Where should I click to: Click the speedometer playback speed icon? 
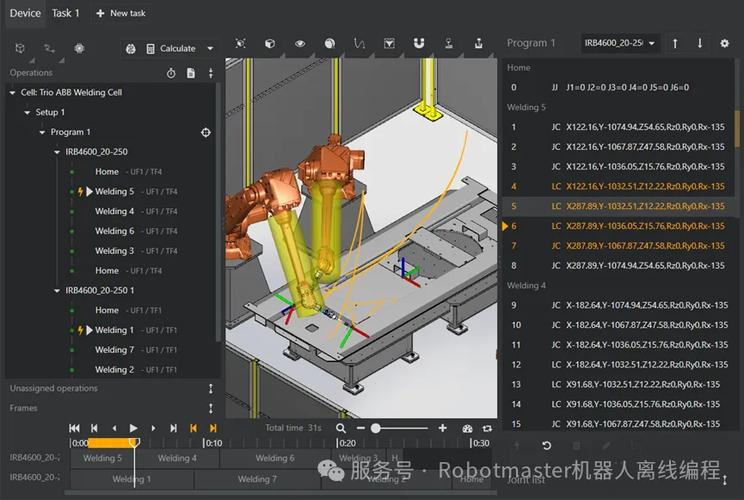[467, 428]
